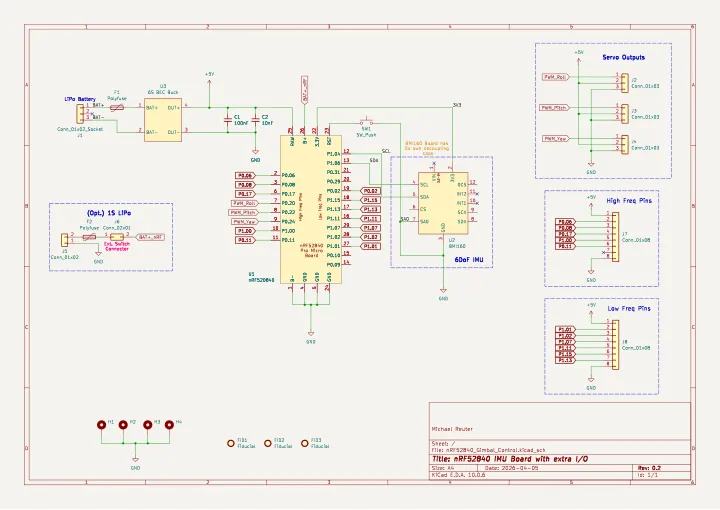The image size is (720, 510).
Task: Select servo connector J3 symbol
Action: (625, 114)
